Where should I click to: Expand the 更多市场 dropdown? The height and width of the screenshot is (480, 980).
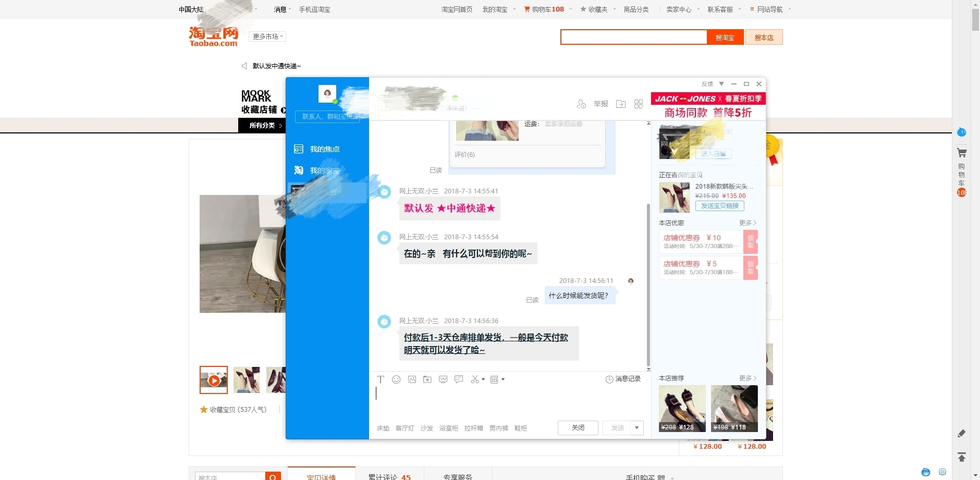pos(268,36)
